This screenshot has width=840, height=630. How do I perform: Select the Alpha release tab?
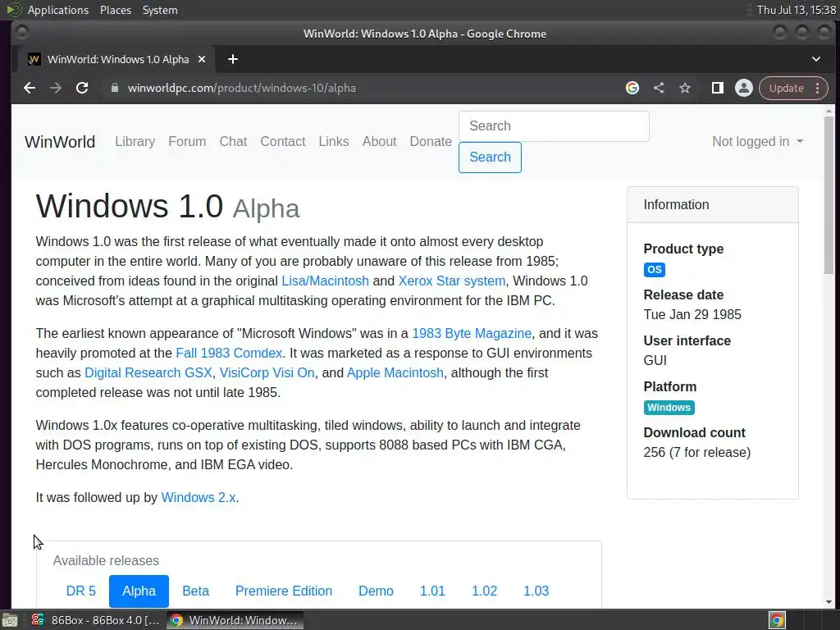(x=139, y=591)
